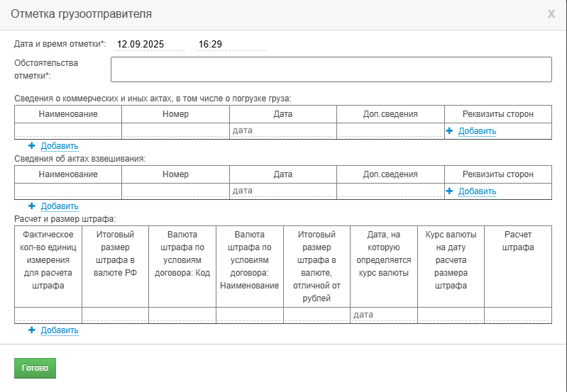Edit the date field showing 12.09.2025
Viewport: 567px width, 392px height.
pos(149,45)
